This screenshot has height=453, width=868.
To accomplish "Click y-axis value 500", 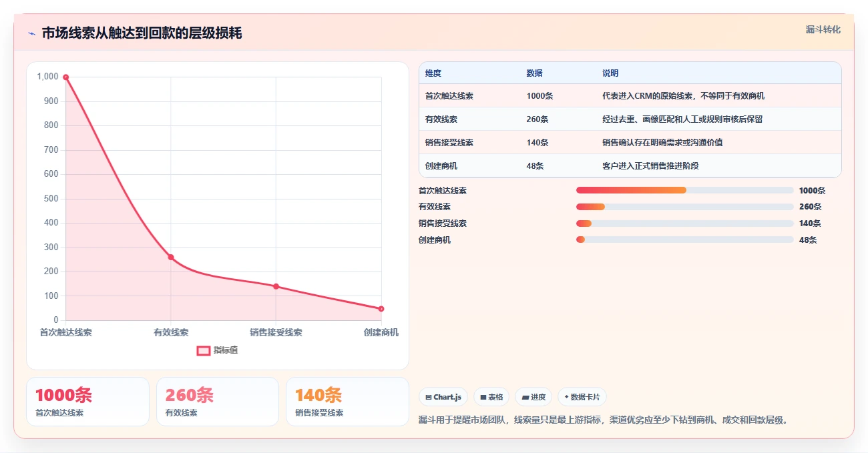I will 51,199.
